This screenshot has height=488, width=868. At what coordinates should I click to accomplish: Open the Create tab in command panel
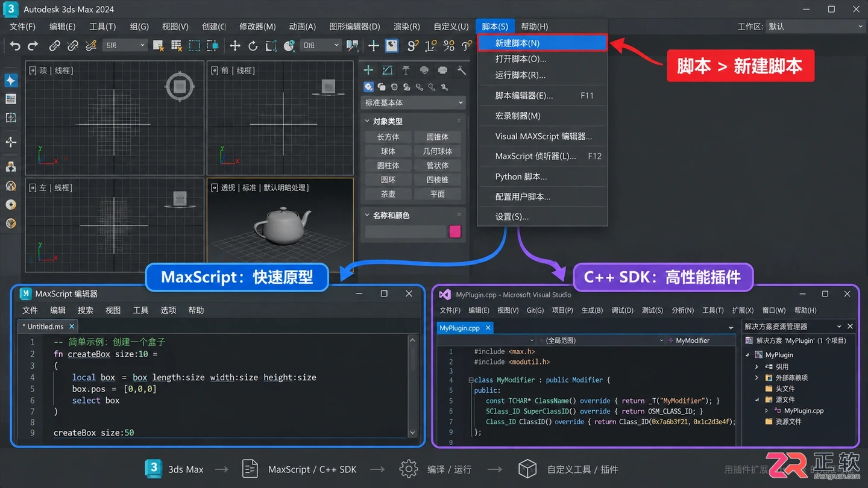(368, 70)
